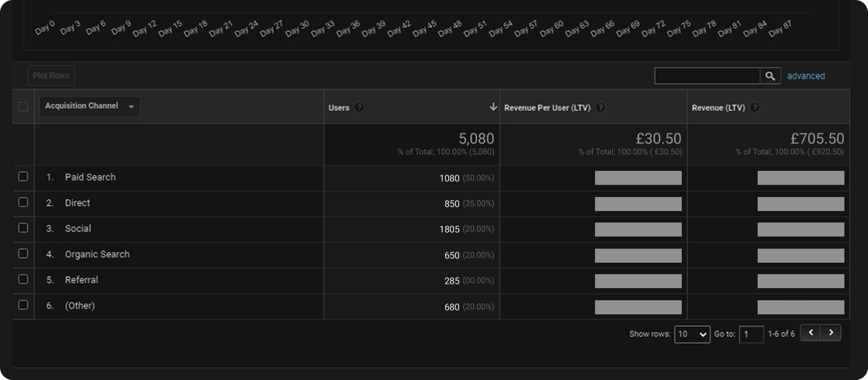Click the Go to page number field
The width and height of the screenshot is (868, 380).
tap(751, 334)
